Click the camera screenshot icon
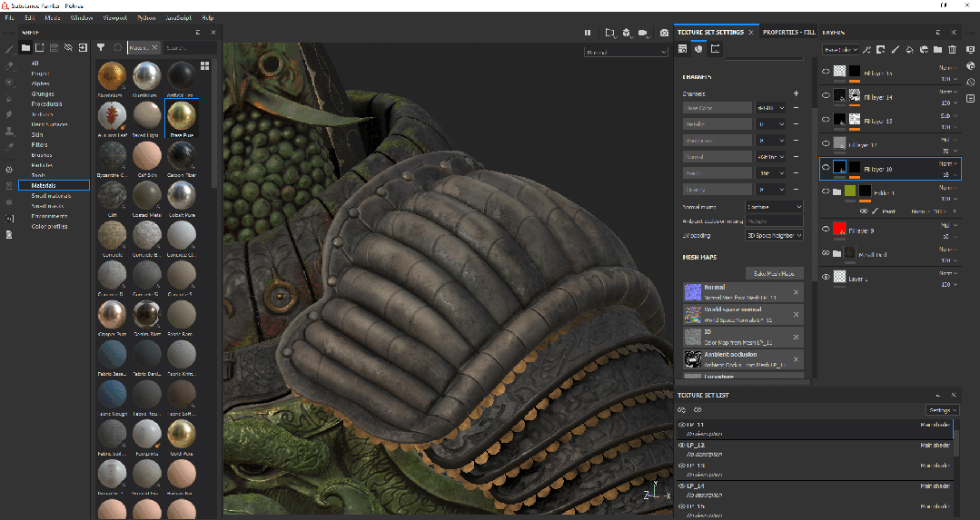The height and width of the screenshot is (520, 980). tap(665, 33)
